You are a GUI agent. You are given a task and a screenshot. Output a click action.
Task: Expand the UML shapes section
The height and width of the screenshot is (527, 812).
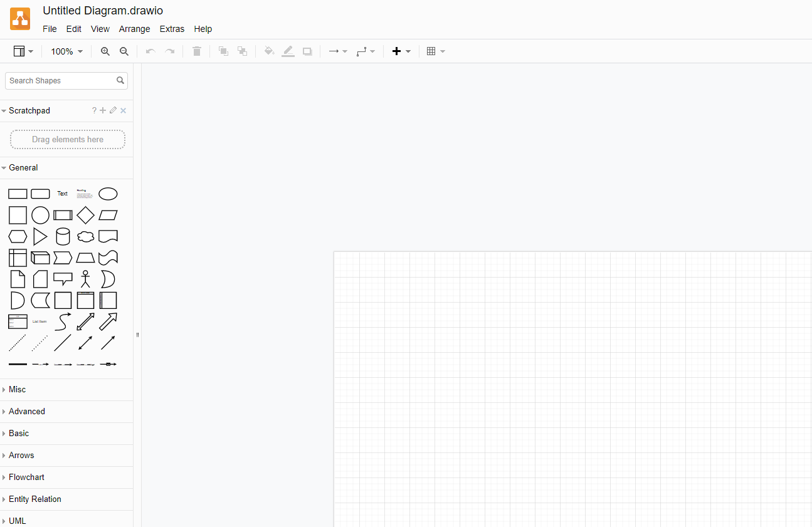pyautogui.click(x=17, y=521)
